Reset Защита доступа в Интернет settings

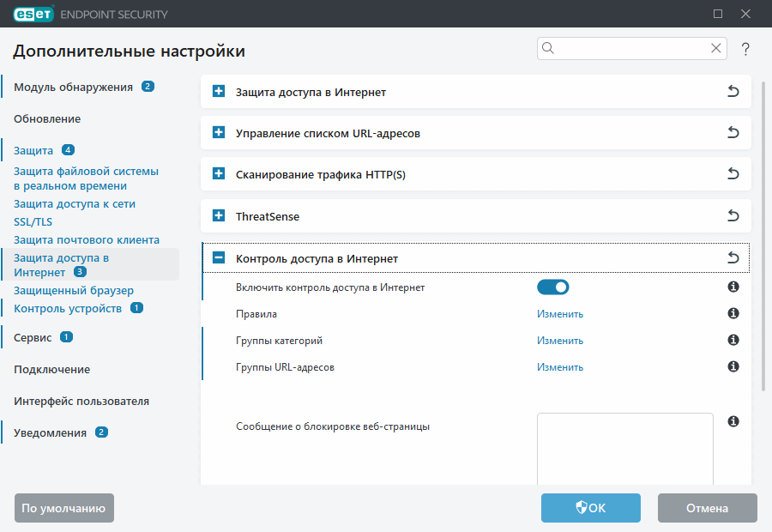coord(733,91)
